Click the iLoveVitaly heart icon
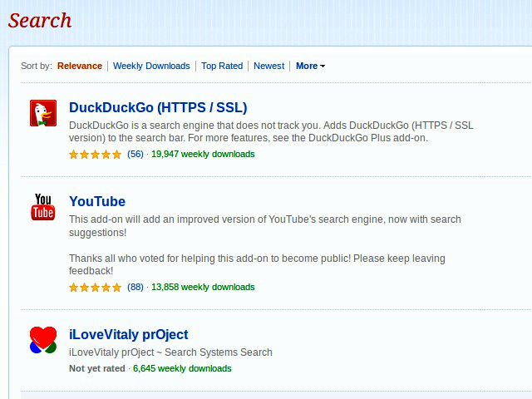Image resolution: width=532 pixels, height=399 pixels. tap(43, 340)
